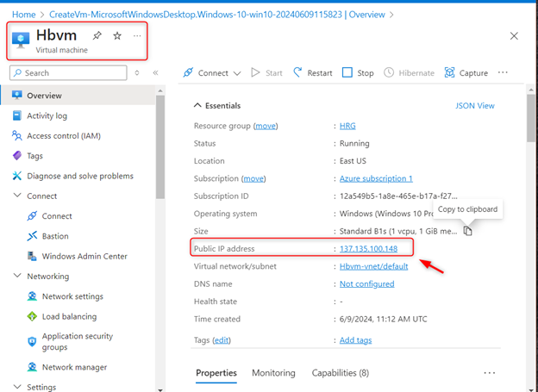Click the Copy to clipboard icon
538x392 pixels.
(467, 230)
